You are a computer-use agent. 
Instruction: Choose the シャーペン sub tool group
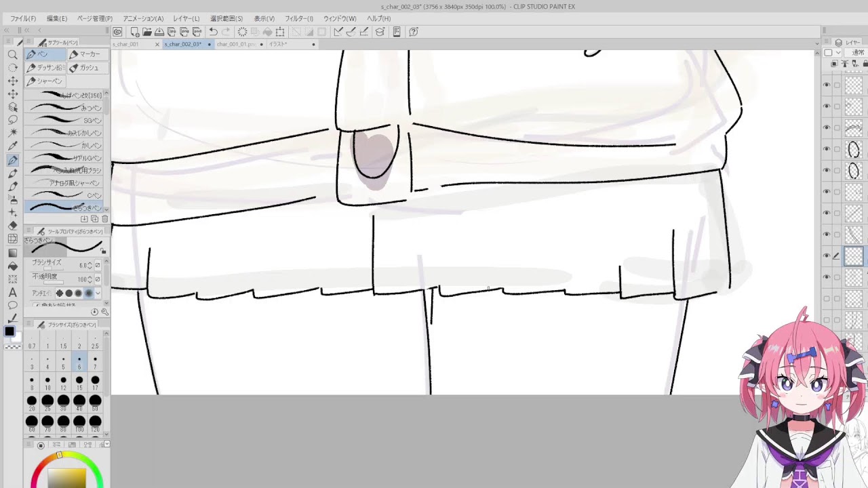45,81
